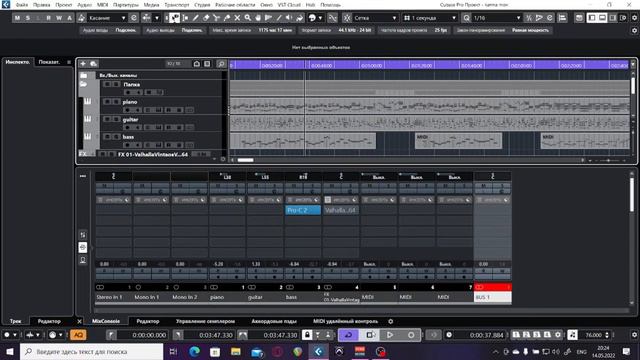Screen dimensions: 640x360
Task: Open the info line setup gear
Action: tap(634, 30)
